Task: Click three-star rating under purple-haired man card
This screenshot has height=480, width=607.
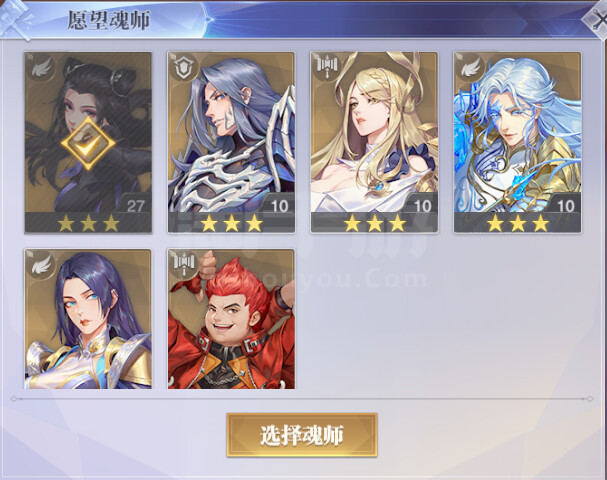Action: 231,223
